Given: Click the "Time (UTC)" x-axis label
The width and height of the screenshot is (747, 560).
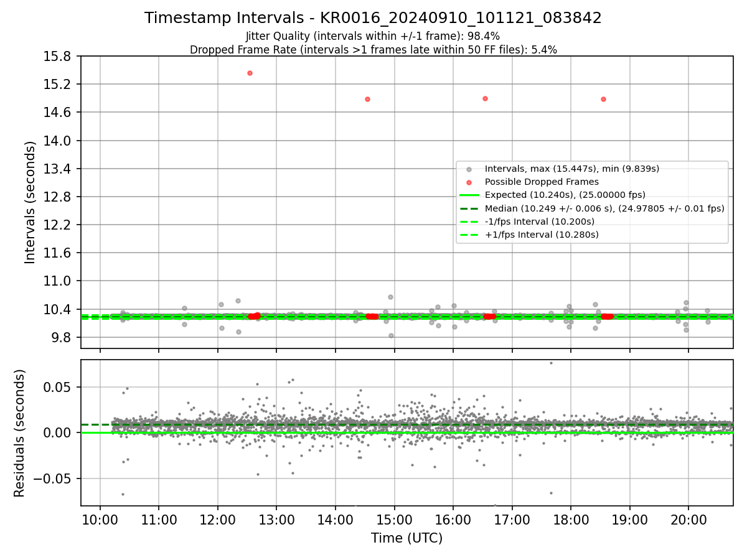Looking at the screenshot, I should click(406, 538).
